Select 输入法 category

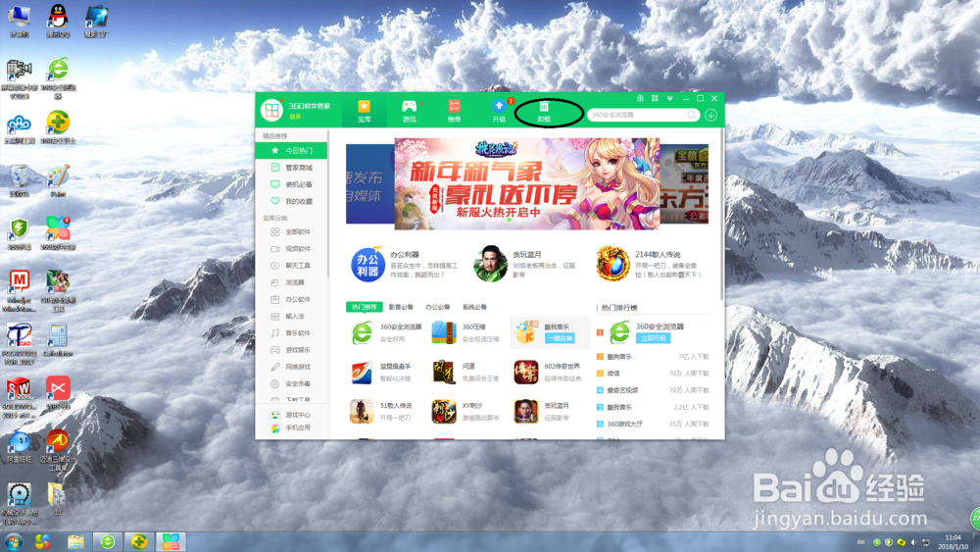pos(291,317)
